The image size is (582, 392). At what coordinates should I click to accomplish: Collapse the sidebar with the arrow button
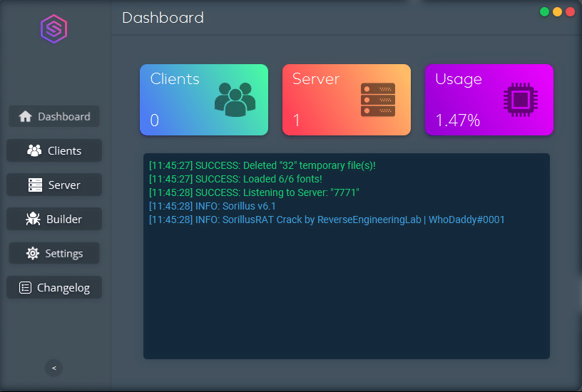tap(54, 368)
